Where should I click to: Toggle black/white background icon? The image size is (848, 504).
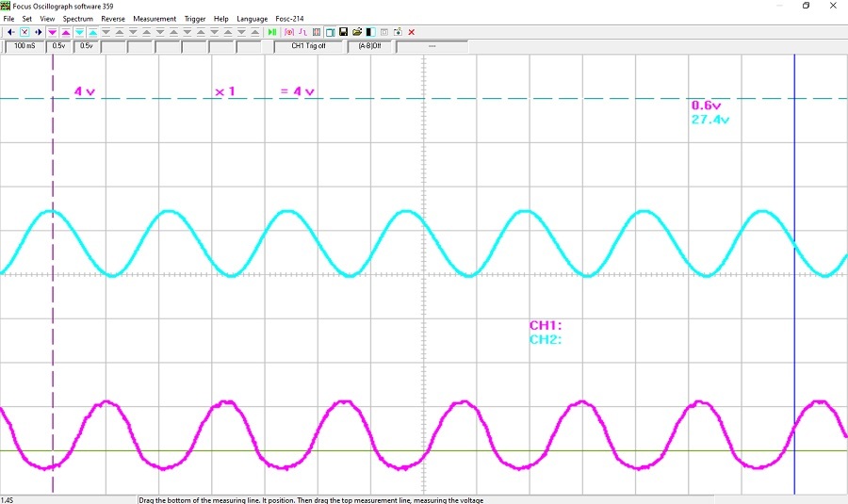coord(370,32)
